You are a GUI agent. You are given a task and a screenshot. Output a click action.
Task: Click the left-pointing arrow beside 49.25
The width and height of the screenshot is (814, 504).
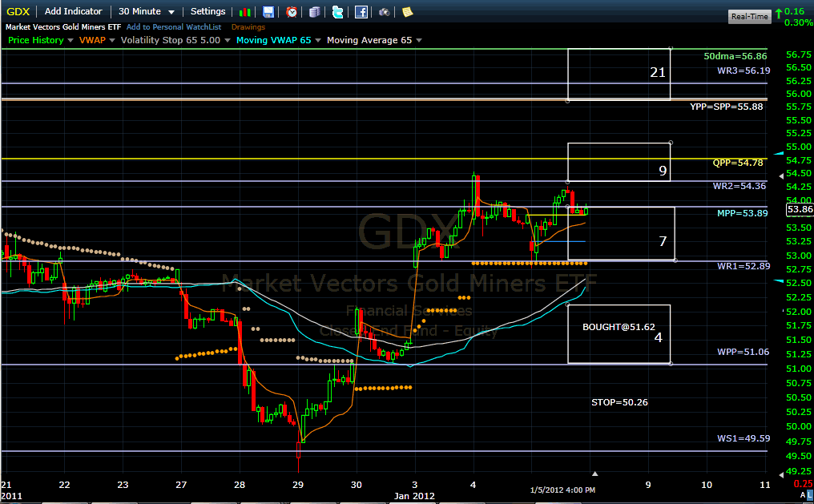(781, 474)
